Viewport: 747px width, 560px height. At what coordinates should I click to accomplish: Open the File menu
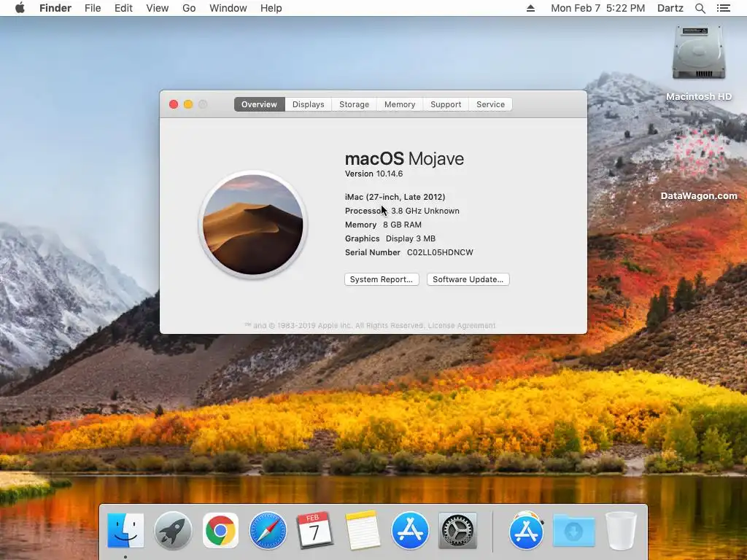(93, 8)
